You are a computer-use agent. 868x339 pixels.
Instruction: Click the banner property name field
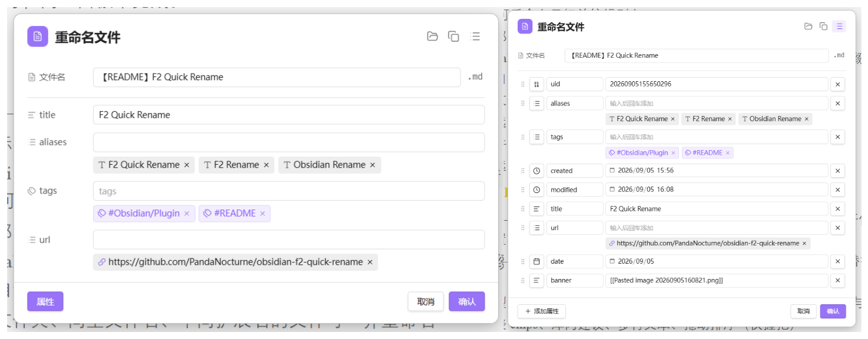tap(575, 281)
